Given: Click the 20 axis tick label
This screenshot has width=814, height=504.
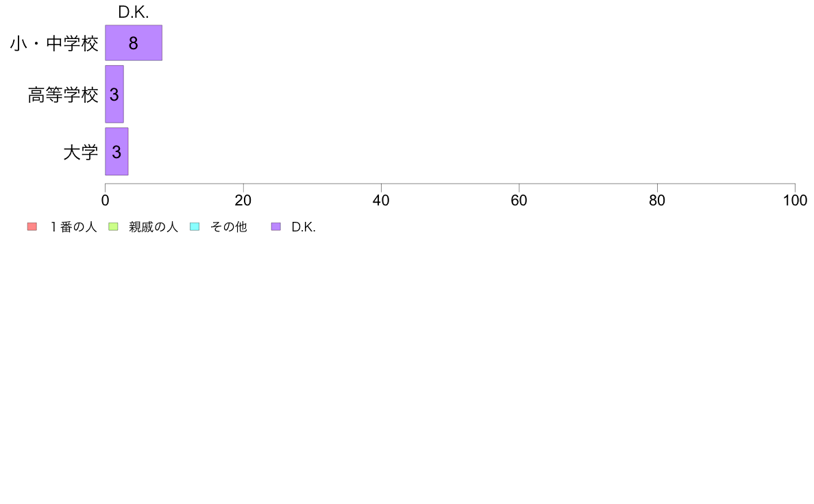Looking at the screenshot, I should pos(243,201).
